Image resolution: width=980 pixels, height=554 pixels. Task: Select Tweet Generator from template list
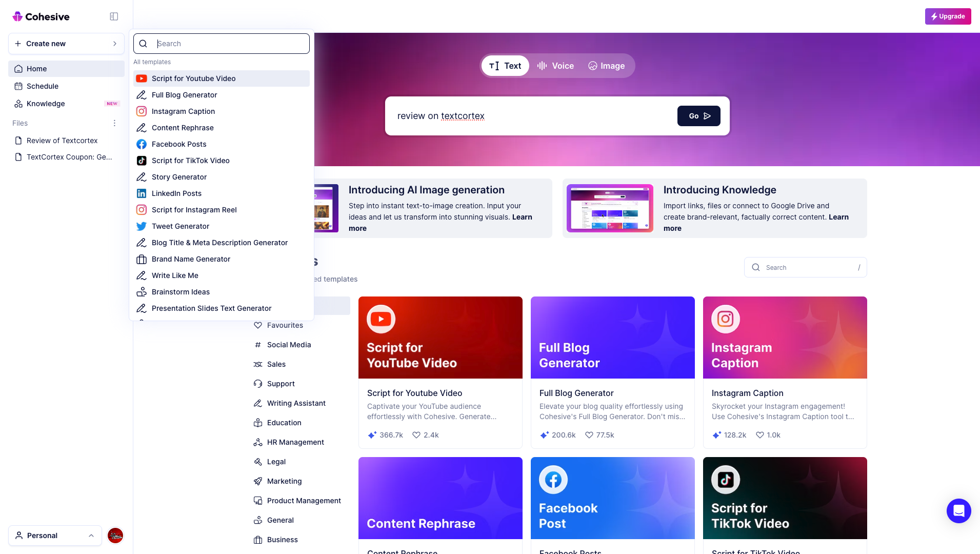pos(180,226)
